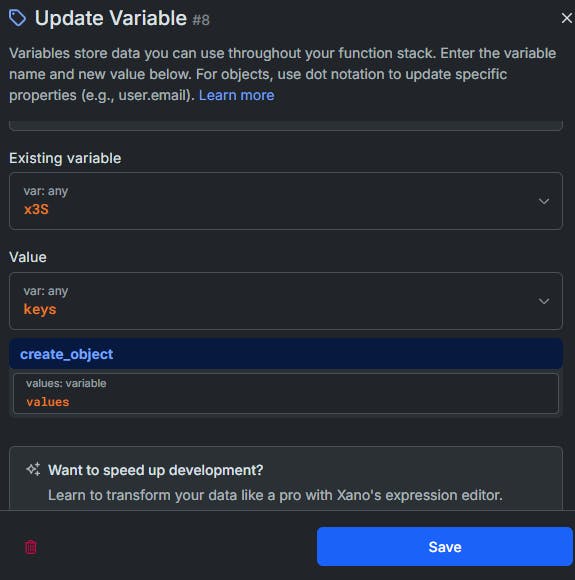The image size is (575, 580).
Task: Click the orange values filter argument
Action: click(x=48, y=402)
